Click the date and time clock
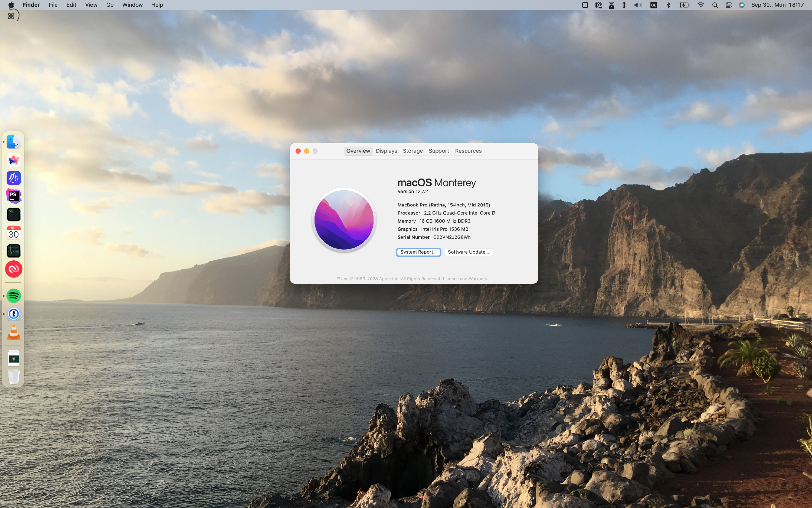This screenshot has width=812, height=508. [777, 5]
